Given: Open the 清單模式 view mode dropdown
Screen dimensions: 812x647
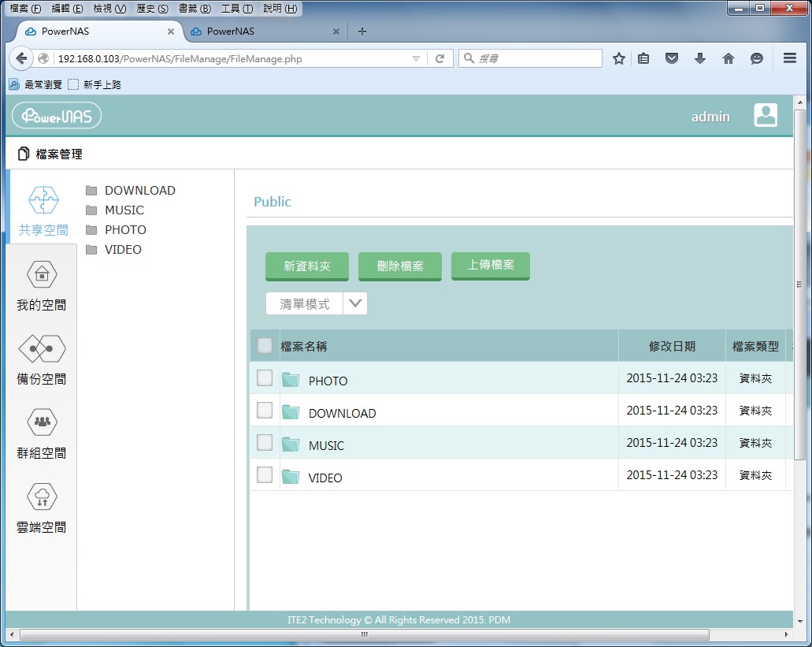Looking at the screenshot, I should [317, 303].
